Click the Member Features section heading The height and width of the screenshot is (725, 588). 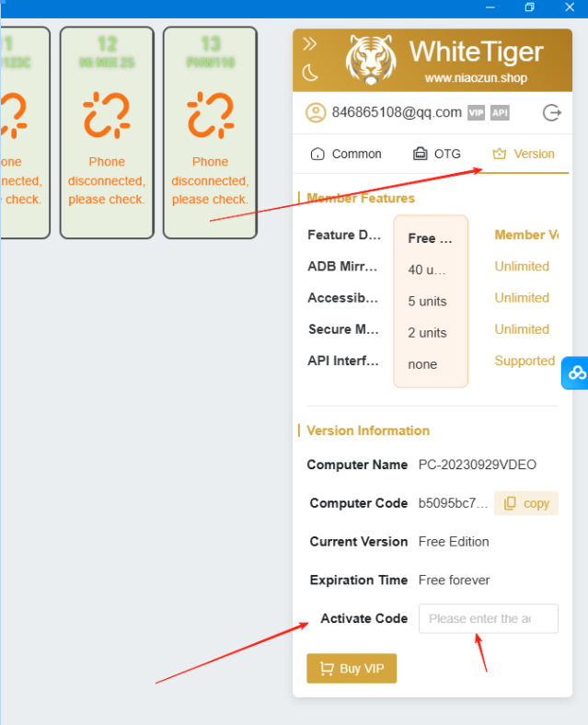[361, 199]
